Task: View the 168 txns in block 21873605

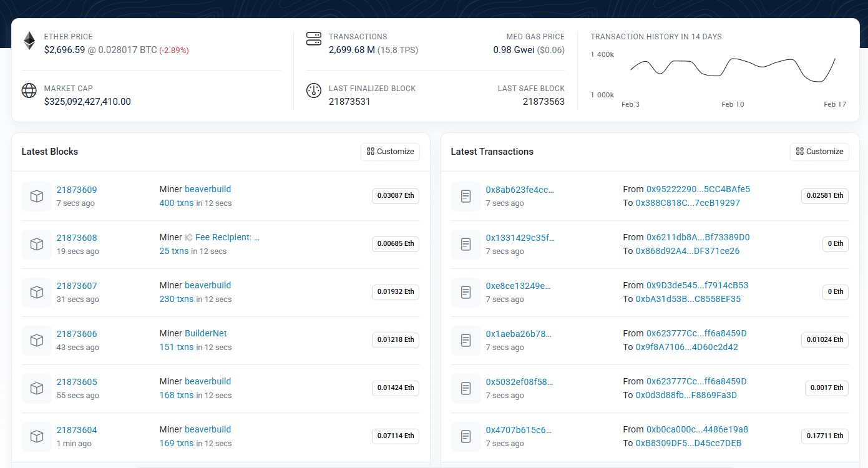Action: tap(177, 395)
